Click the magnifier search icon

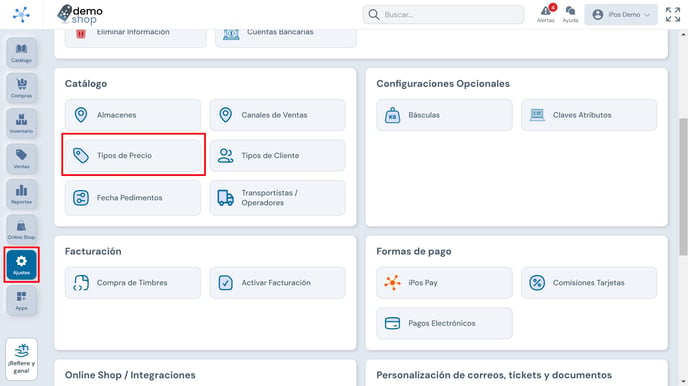pyautogui.click(x=374, y=14)
